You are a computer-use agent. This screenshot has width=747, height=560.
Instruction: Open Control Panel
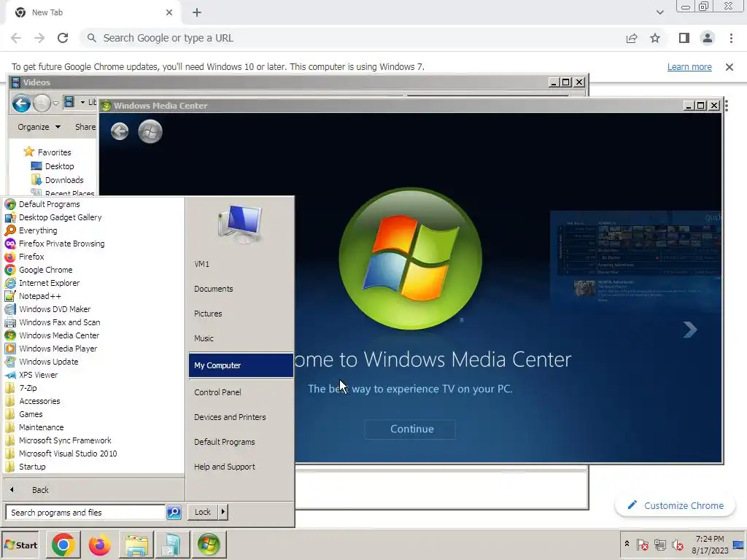[217, 392]
